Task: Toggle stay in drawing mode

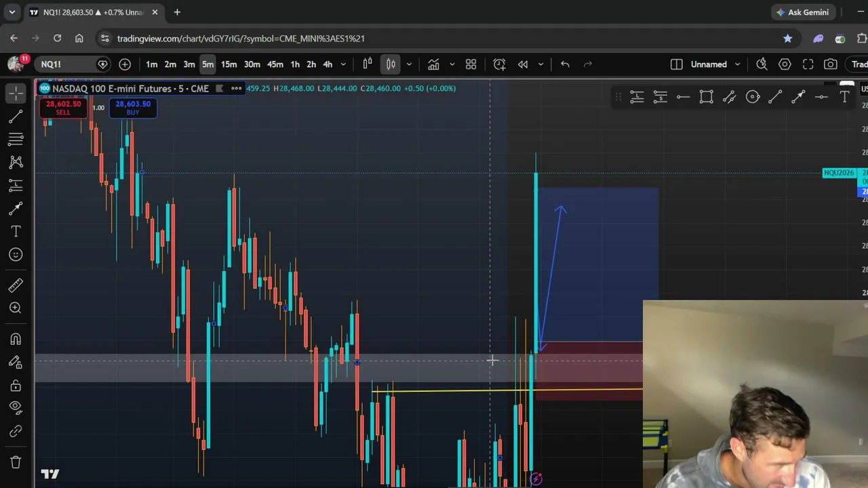Action: pos(16,362)
